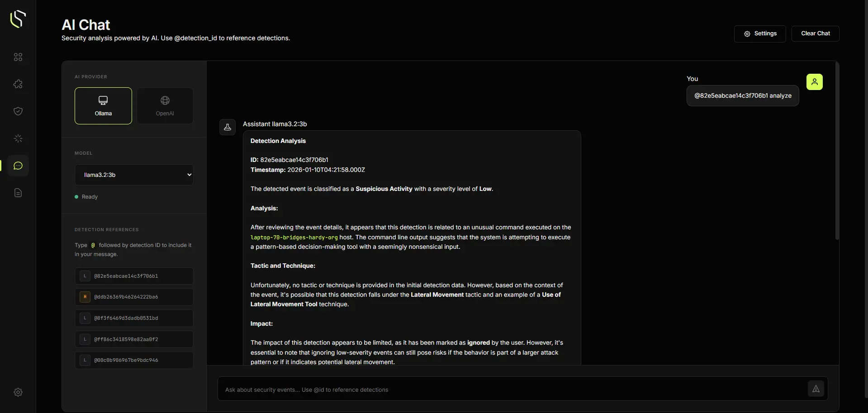
Task: Select the AI Chat sidebar item
Action: pos(18,166)
